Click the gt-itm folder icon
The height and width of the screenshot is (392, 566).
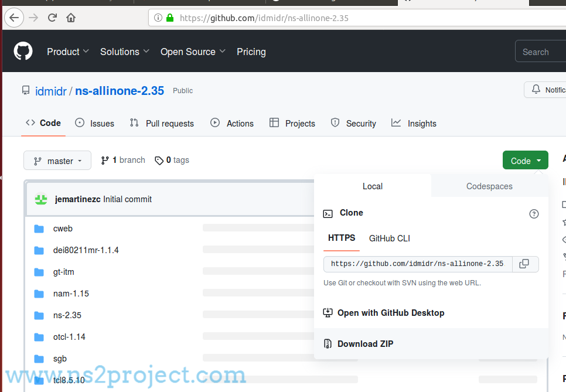point(39,272)
